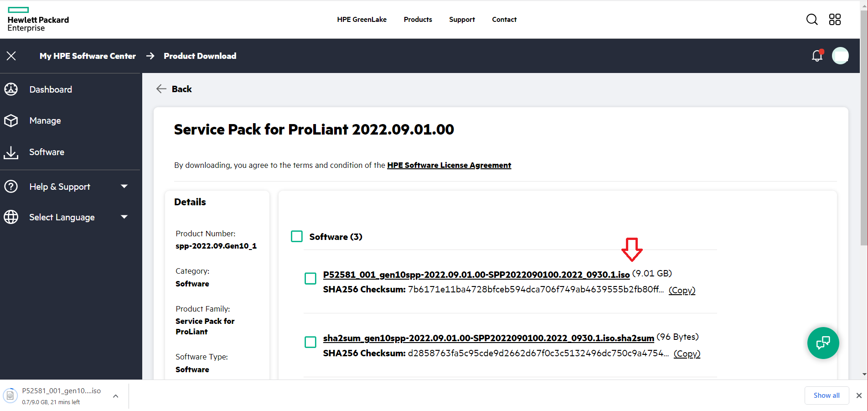Download P52581_001 gen10spp ISO file link
The width and height of the screenshot is (868, 411).
pos(476,275)
